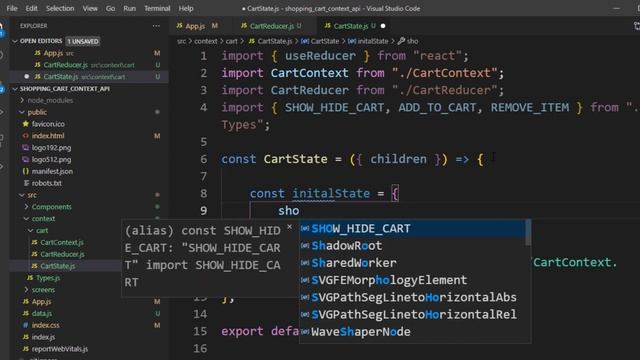
Task: Select CartState.js in Open Editors list
Action: tap(61, 77)
